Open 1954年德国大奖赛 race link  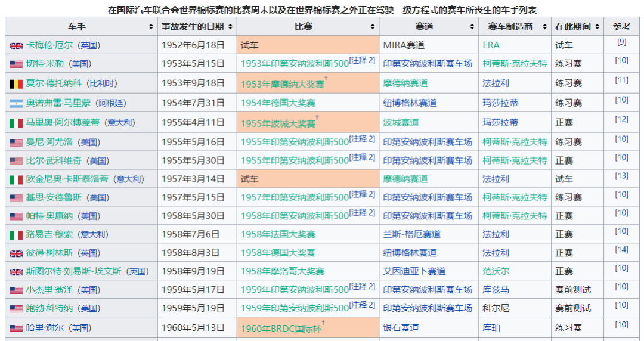coord(278,103)
